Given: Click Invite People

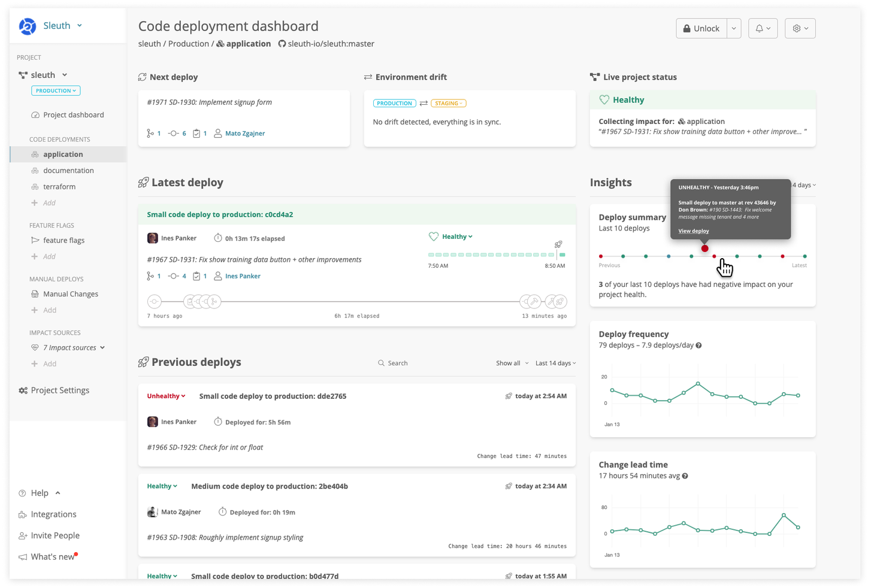Looking at the screenshot, I should pyautogui.click(x=49, y=535).
